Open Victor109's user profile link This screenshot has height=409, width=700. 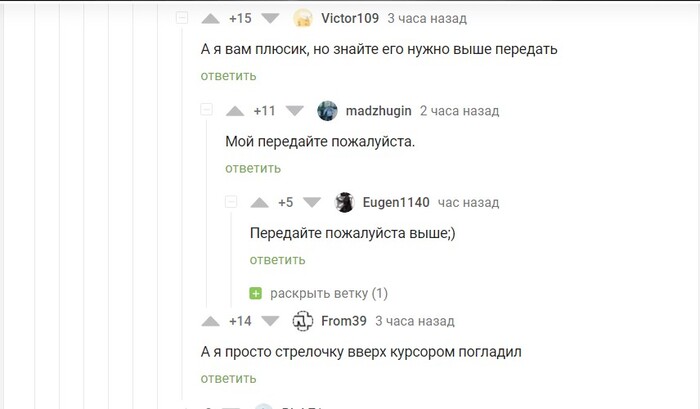click(x=350, y=19)
